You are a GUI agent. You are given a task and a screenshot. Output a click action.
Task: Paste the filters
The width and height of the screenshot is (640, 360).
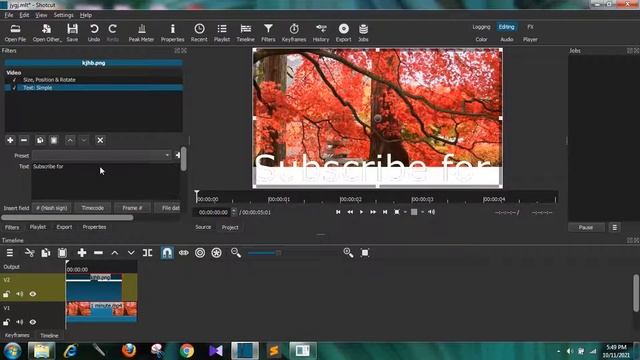pyautogui.click(x=54, y=140)
